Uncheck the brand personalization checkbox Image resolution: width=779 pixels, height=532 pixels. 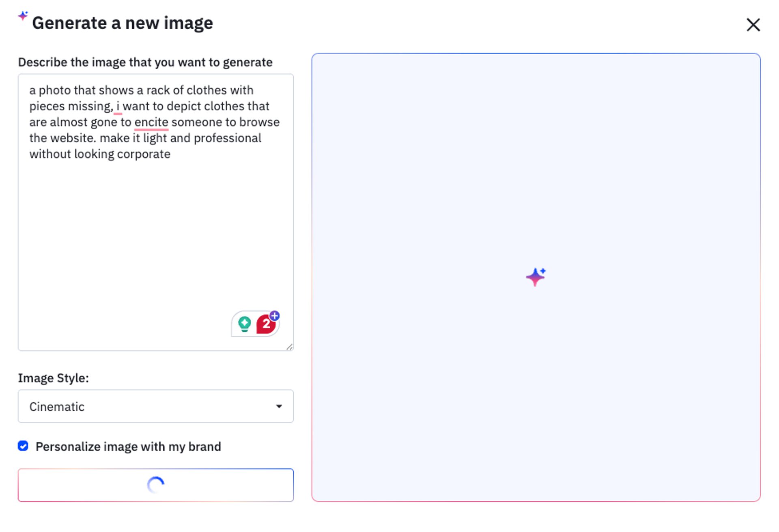[23, 446]
